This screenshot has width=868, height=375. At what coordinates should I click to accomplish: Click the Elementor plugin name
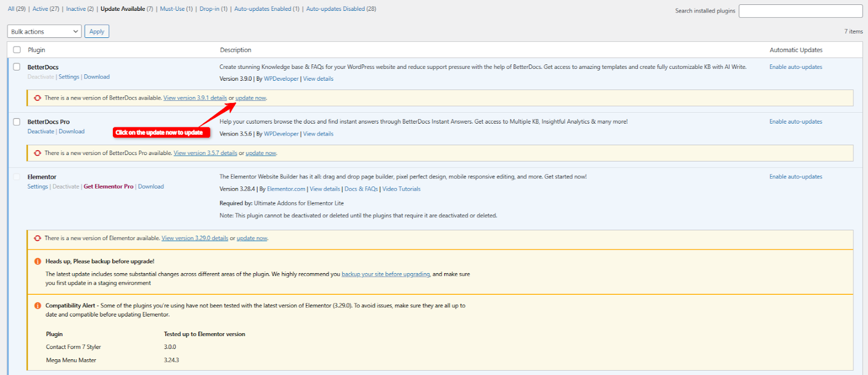(x=42, y=177)
